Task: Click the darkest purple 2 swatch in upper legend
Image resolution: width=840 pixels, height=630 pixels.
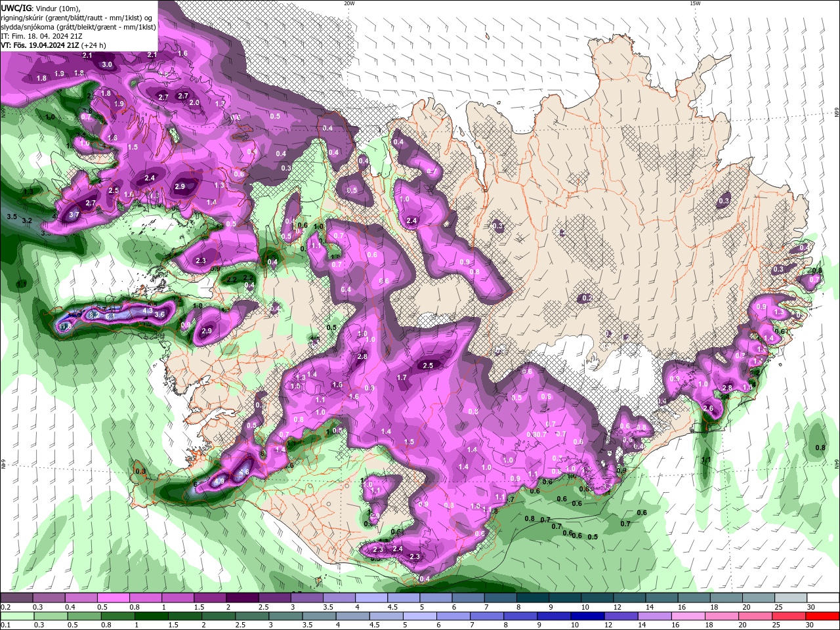Action: (x=242, y=597)
